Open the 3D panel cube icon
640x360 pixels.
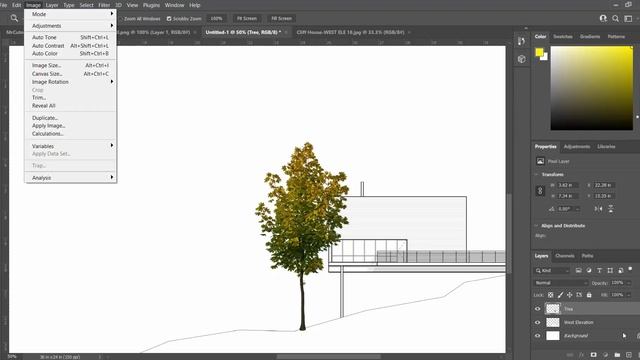pyautogui.click(x=521, y=59)
